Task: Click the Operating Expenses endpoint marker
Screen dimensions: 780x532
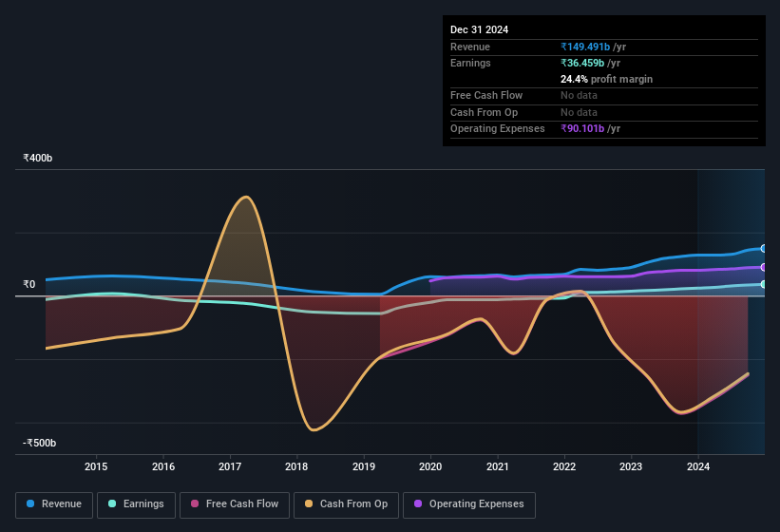Action: tap(764, 268)
